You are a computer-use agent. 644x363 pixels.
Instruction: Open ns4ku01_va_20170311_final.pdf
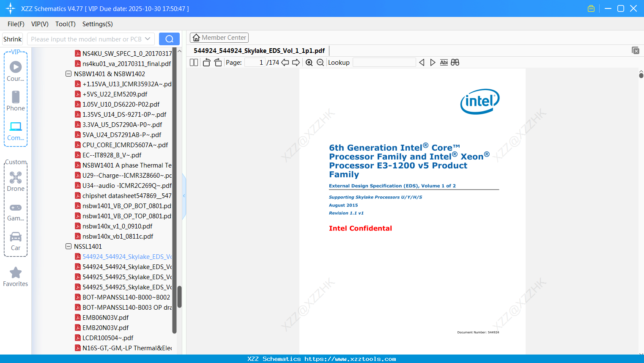coord(123,63)
